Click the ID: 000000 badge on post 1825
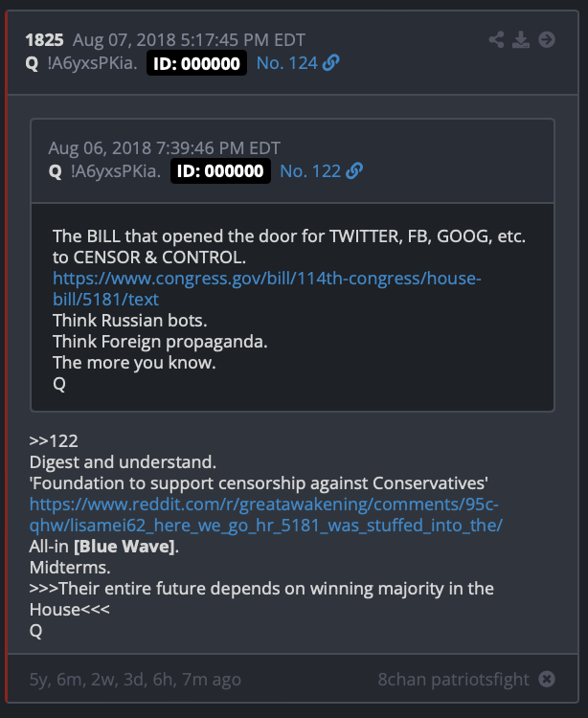This screenshot has width=588, height=718. click(x=197, y=63)
